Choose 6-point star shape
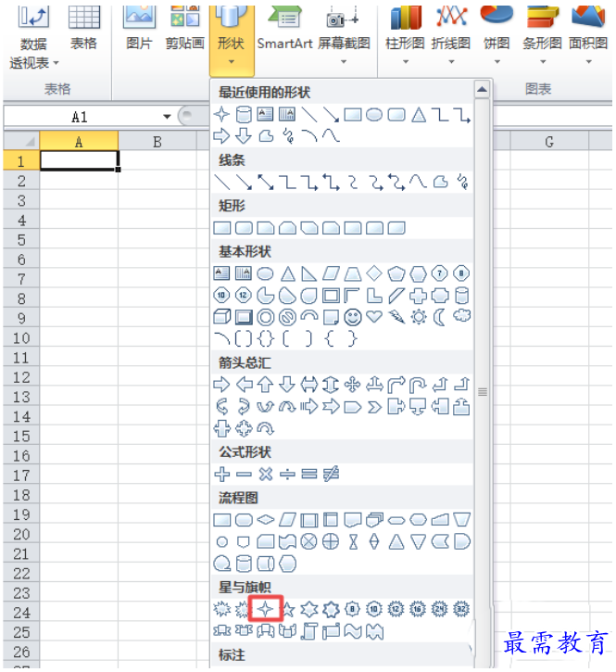Image resolution: width=616 pixels, height=672 pixels. pyautogui.click(x=308, y=609)
